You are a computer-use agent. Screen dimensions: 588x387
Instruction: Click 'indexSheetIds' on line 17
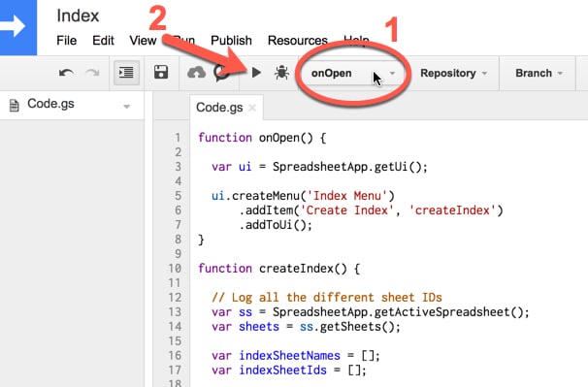[282, 371]
